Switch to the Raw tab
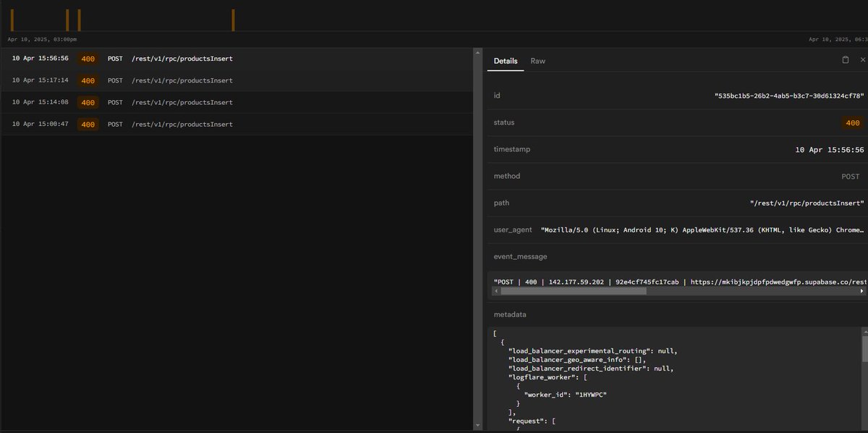Image resolution: width=868 pixels, height=433 pixels. (538, 61)
